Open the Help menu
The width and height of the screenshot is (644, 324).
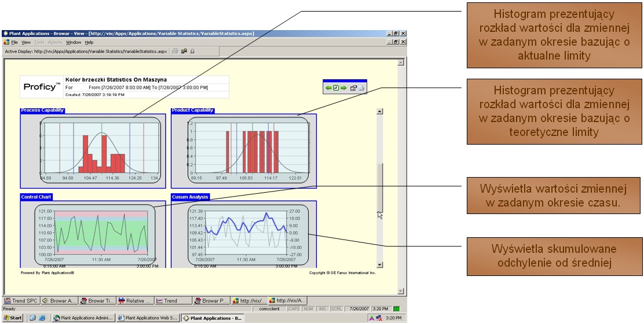pos(89,42)
